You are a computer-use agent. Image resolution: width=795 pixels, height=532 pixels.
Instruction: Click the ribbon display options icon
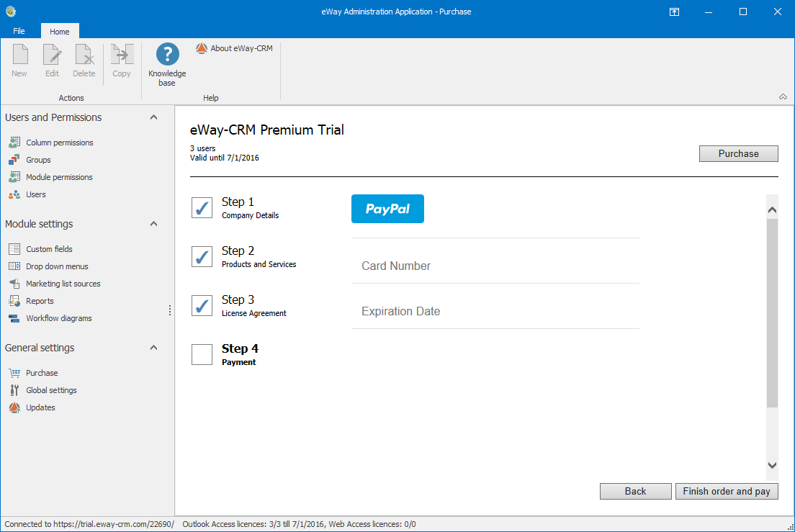pyautogui.click(x=674, y=12)
